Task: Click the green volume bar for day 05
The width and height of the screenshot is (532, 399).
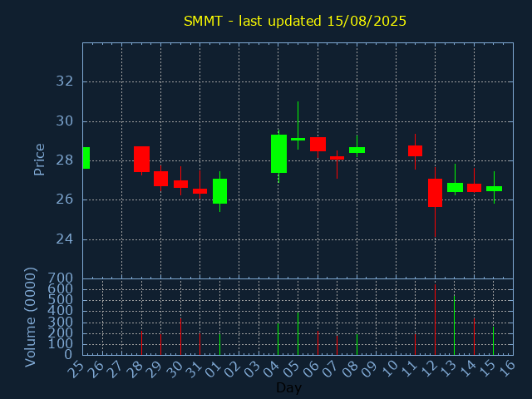Action: click(x=298, y=333)
